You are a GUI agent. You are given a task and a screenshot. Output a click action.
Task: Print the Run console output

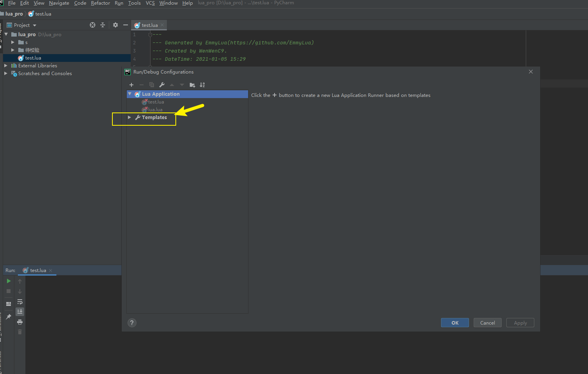20,322
